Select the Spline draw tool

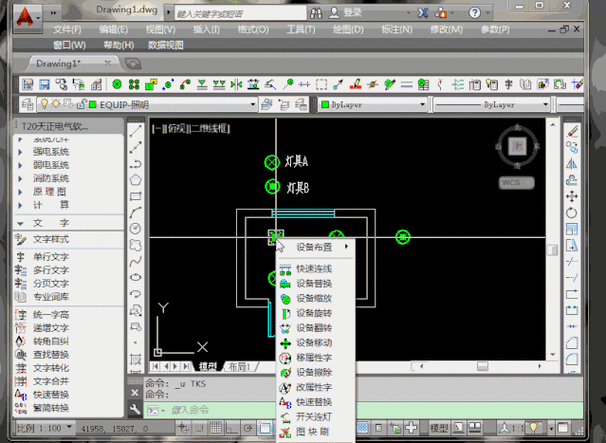pyautogui.click(x=135, y=261)
